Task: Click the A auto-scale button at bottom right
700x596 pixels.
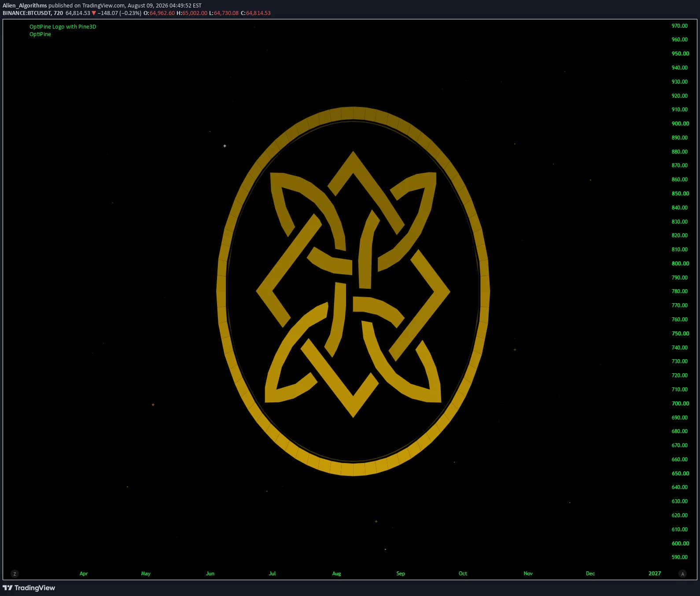Action: click(682, 574)
